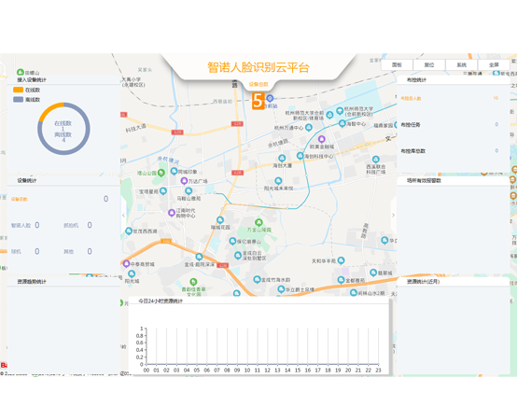Click the blue 天和华丰苑 map marker
The height and width of the screenshot is (420, 518).
[x=341, y=260]
